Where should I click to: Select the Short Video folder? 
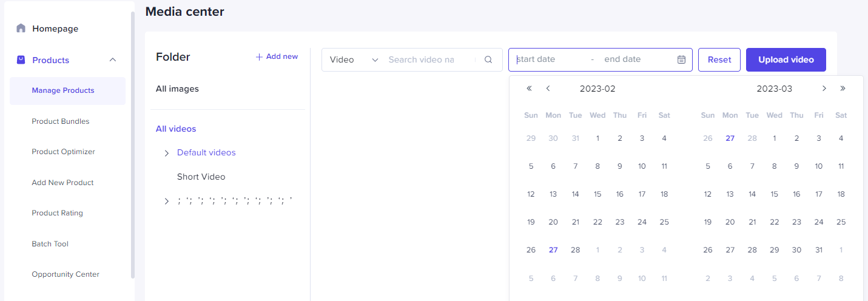(x=201, y=177)
